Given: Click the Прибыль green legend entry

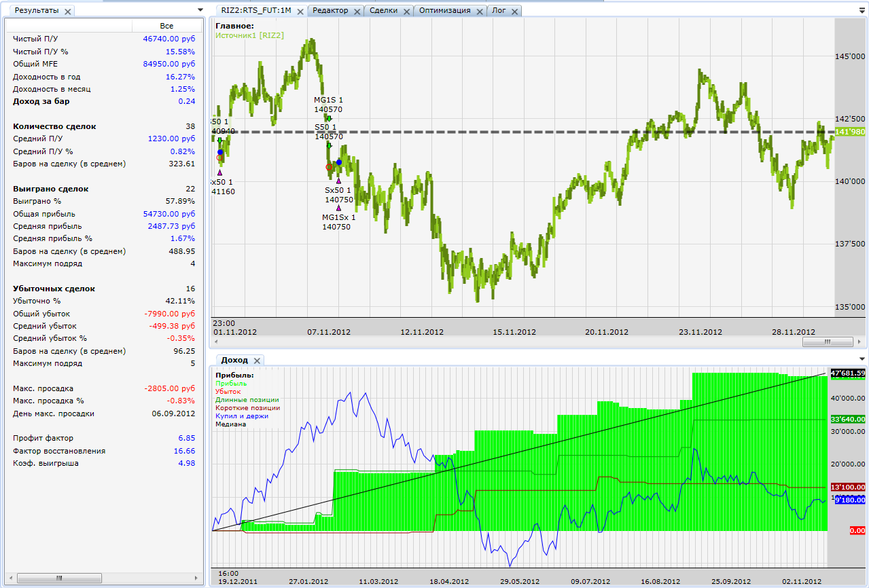Looking at the screenshot, I should click(x=231, y=384).
